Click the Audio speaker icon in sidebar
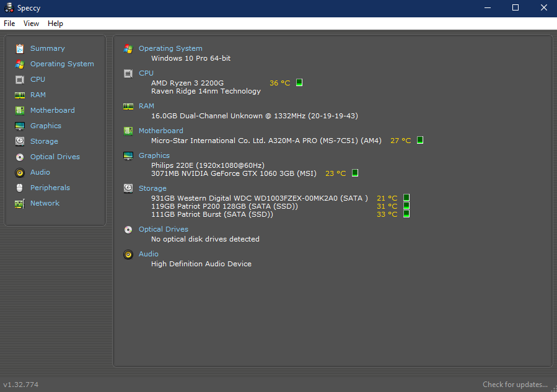This screenshot has width=557, height=392. [19, 172]
